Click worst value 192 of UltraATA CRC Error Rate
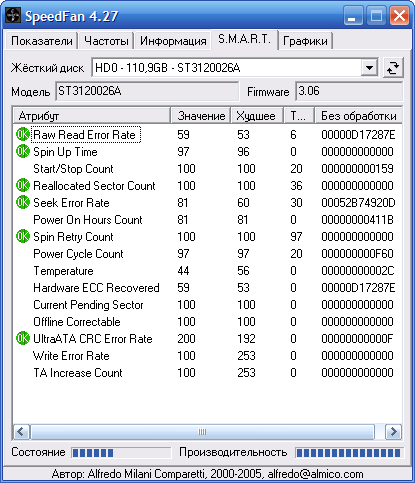 246,339
